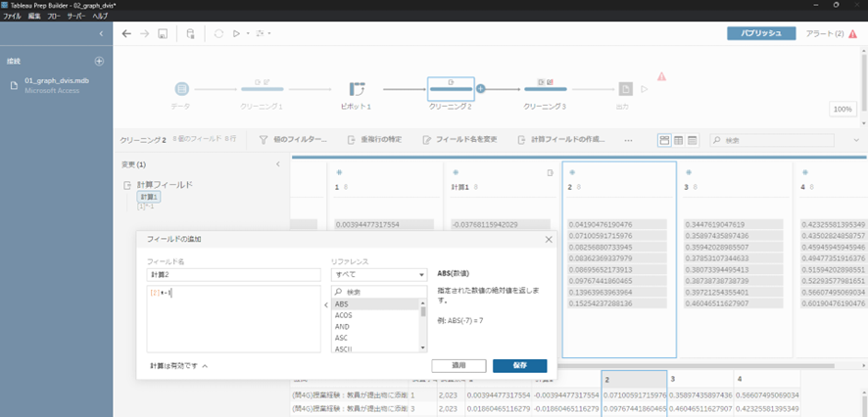Select the クリーニング 2 step
The image size is (868, 417).
[451, 88]
